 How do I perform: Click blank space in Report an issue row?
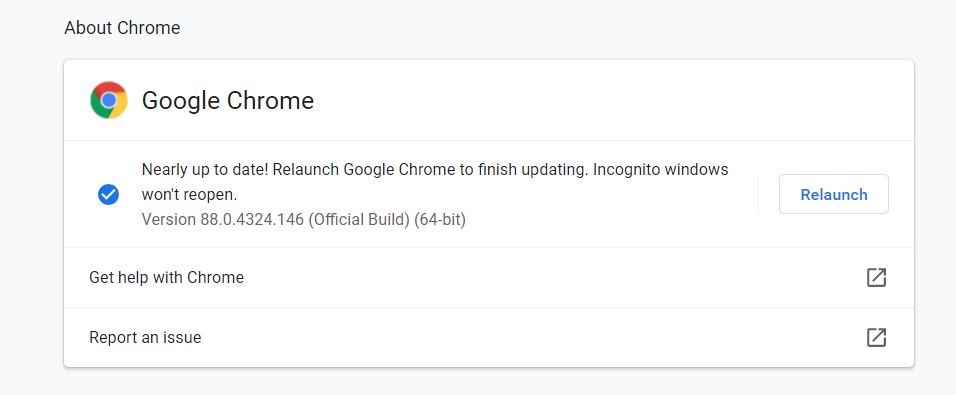click(530, 337)
